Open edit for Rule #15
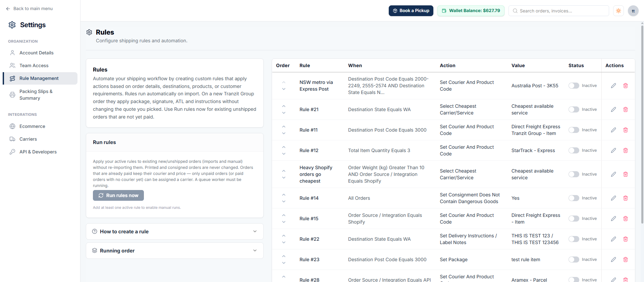644x282 pixels. click(x=613, y=219)
